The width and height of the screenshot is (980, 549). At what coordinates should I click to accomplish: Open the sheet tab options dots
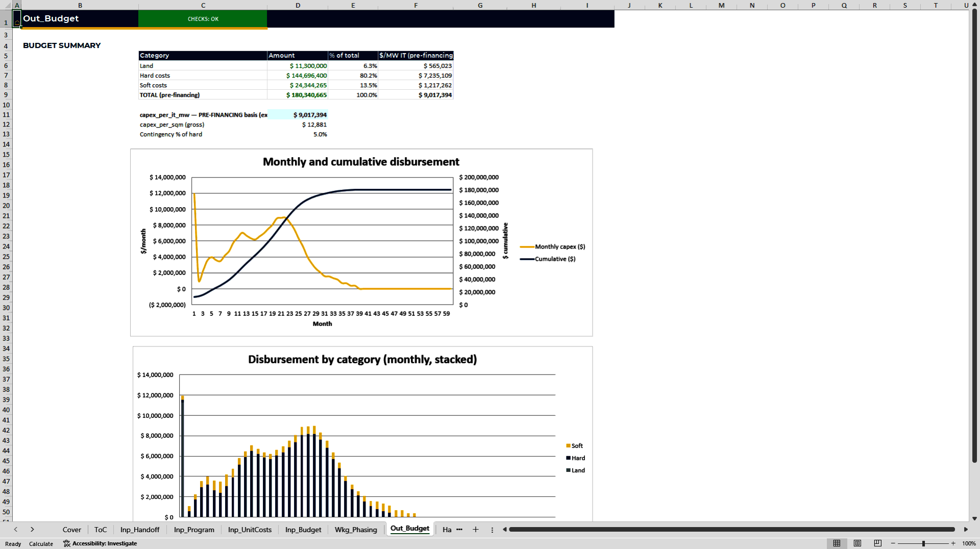click(x=492, y=530)
